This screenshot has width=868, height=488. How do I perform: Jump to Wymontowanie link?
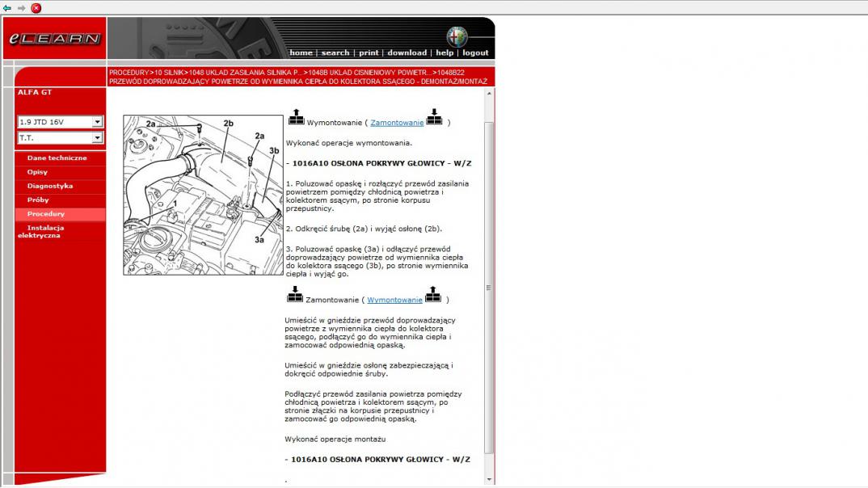[x=394, y=300]
